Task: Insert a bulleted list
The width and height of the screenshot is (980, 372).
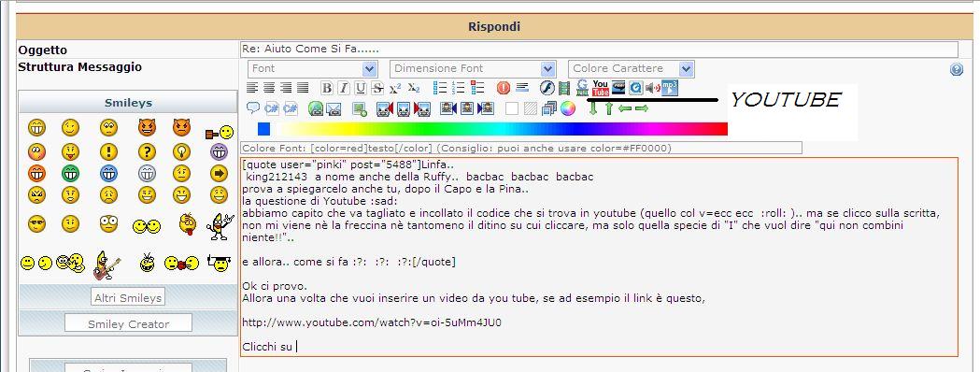Action: click(x=440, y=88)
